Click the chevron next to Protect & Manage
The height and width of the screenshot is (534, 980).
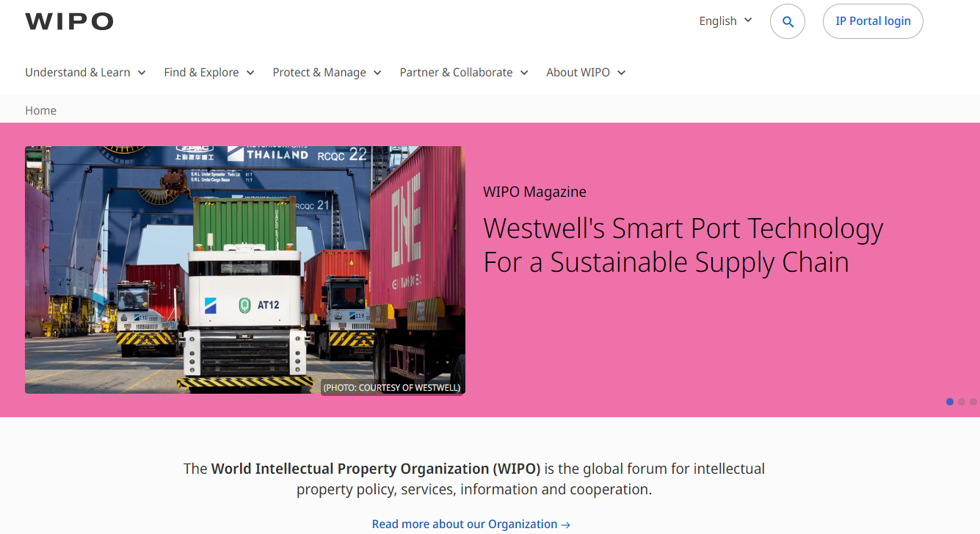point(377,73)
